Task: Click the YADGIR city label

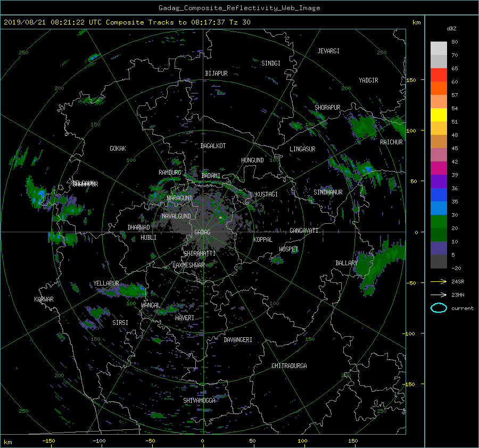Action: (368, 80)
